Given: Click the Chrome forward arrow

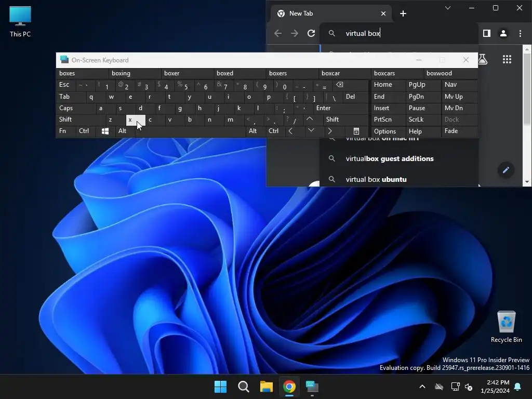Looking at the screenshot, I should (x=295, y=33).
